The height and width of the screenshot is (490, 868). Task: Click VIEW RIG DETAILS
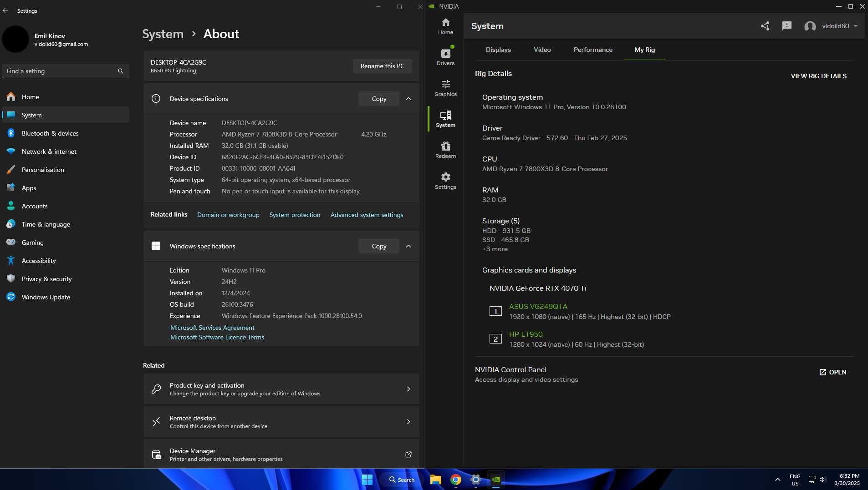pyautogui.click(x=818, y=76)
